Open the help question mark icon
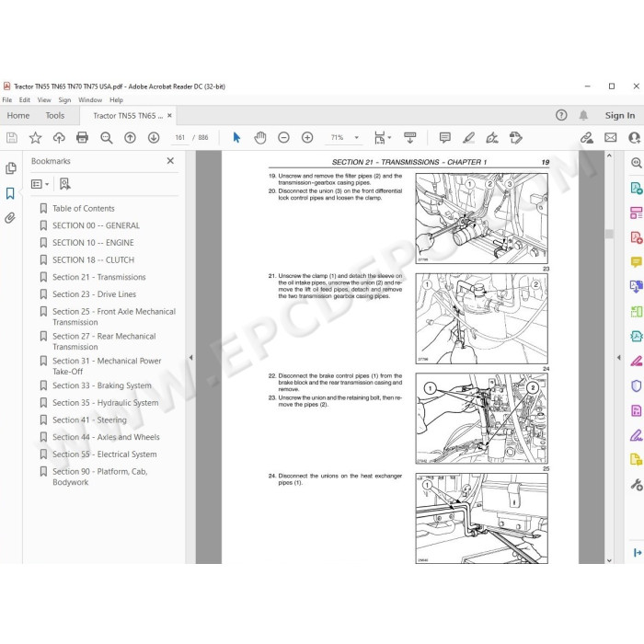This screenshot has height=644, width=644. pos(561,115)
